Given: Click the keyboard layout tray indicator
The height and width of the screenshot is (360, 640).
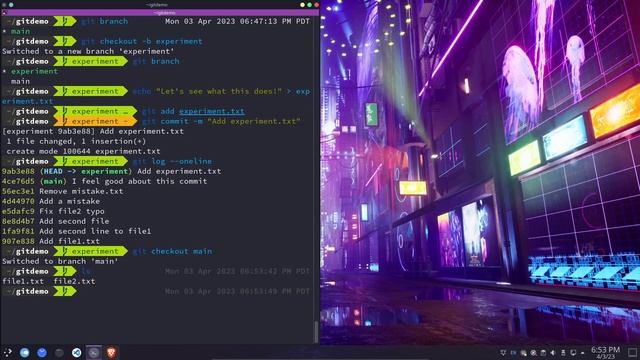Looking at the screenshot, I should (513, 353).
